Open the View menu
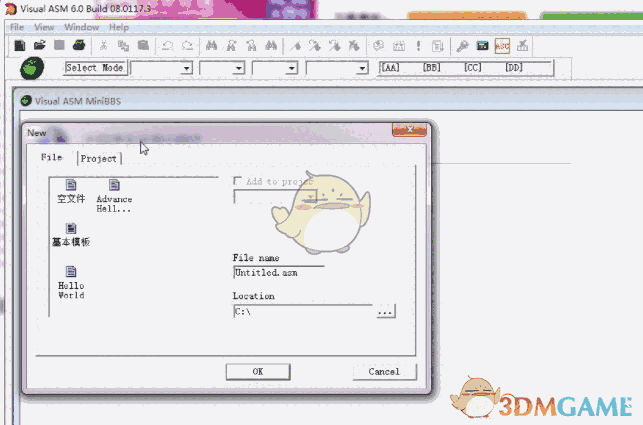The width and height of the screenshot is (643, 425). 44,27
